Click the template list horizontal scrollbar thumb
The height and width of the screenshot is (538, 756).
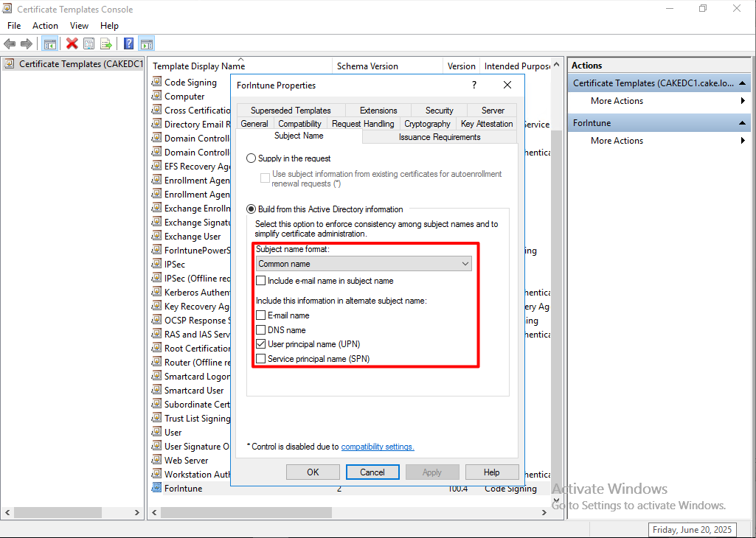pos(246,512)
